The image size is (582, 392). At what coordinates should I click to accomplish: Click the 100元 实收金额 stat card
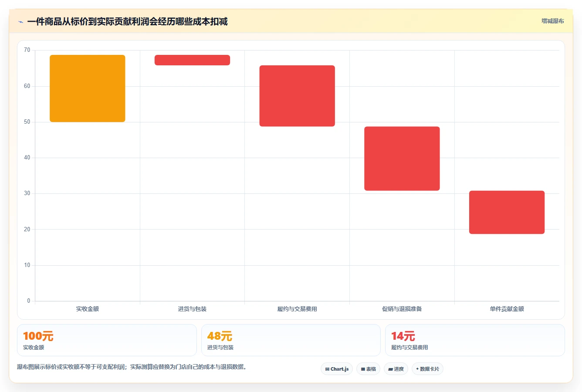click(107, 340)
